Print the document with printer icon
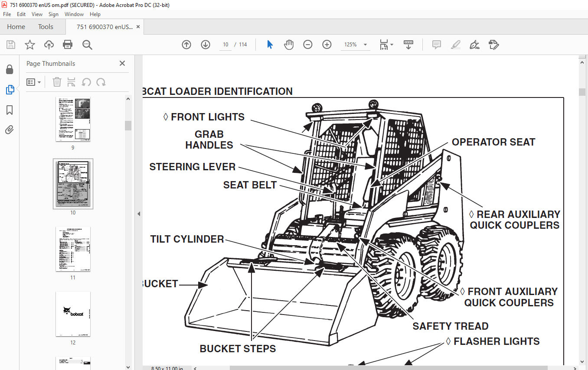 68,45
